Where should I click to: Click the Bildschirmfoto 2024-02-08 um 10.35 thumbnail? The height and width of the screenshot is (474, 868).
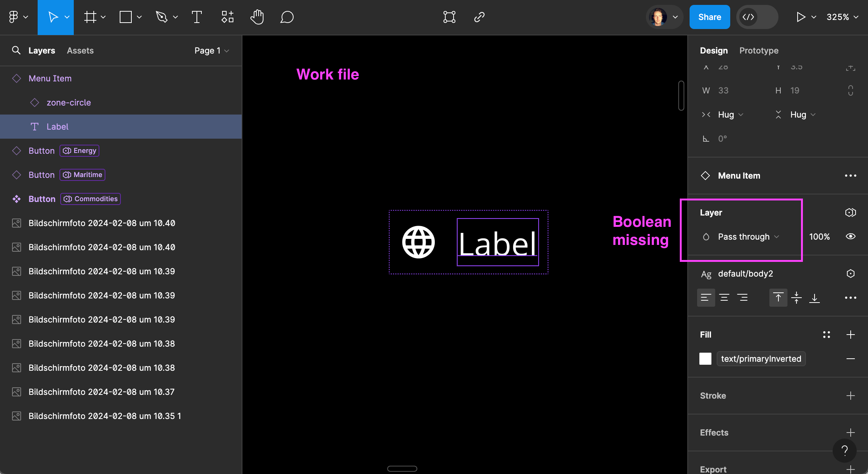coord(16,416)
